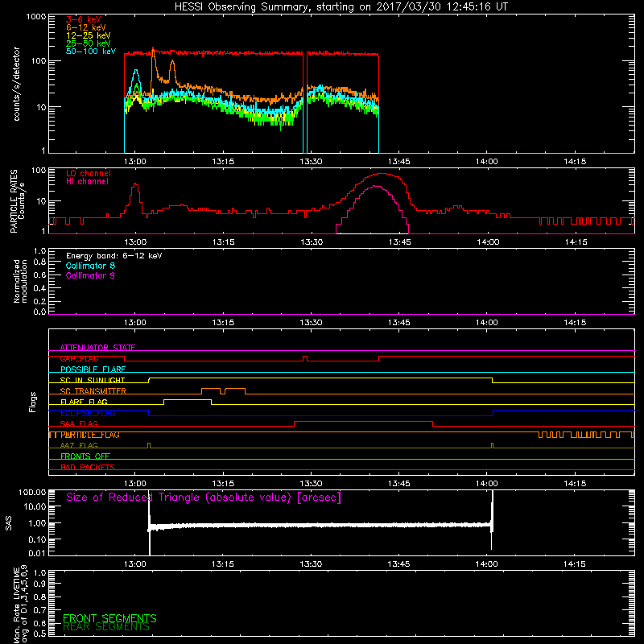
Task: Click the GAP_FLAG label
Action: point(79,358)
